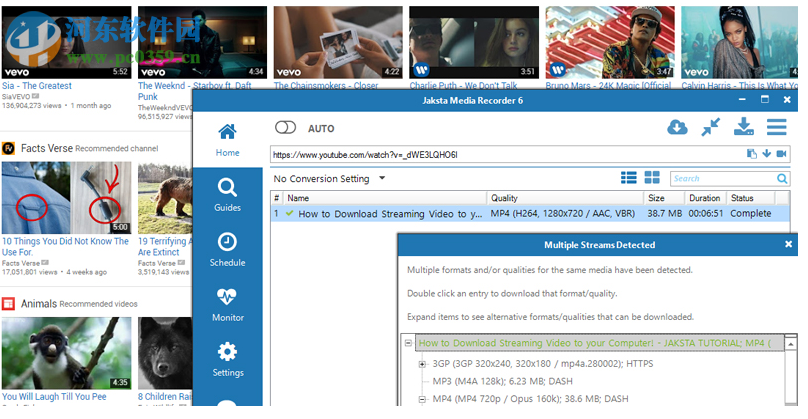Select the 3GP 320x240 HTTPS entry
The height and width of the screenshot is (419, 808).
coord(543,364)
